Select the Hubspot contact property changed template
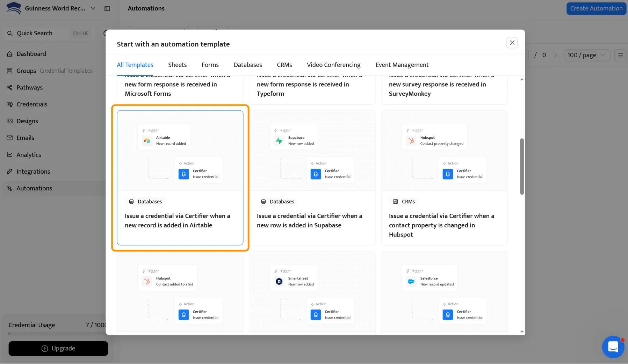This screenshot has width=628, height=364. (x=444, y=178)
